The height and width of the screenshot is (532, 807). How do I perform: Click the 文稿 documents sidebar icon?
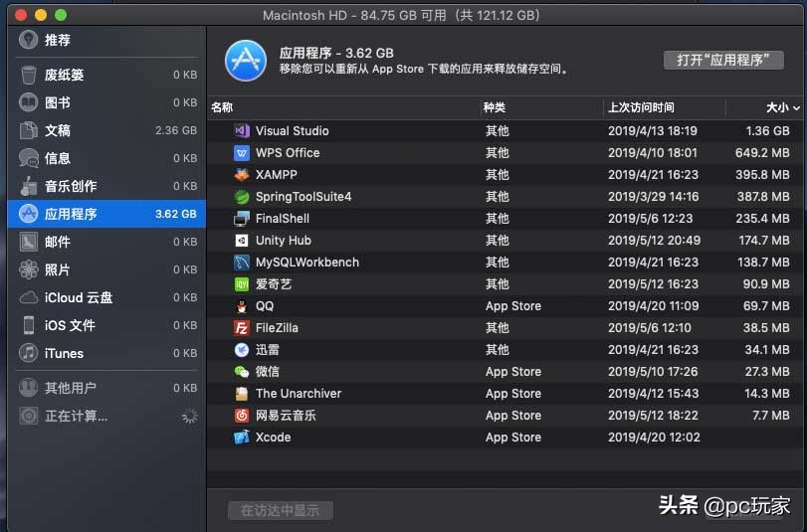pos(28,130)
